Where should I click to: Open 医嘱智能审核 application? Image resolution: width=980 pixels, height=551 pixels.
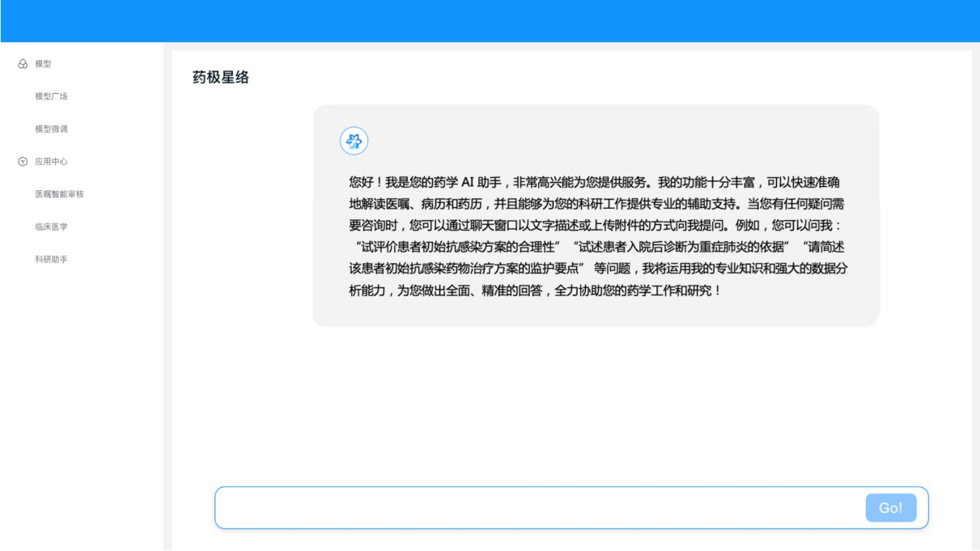(59, 194)
